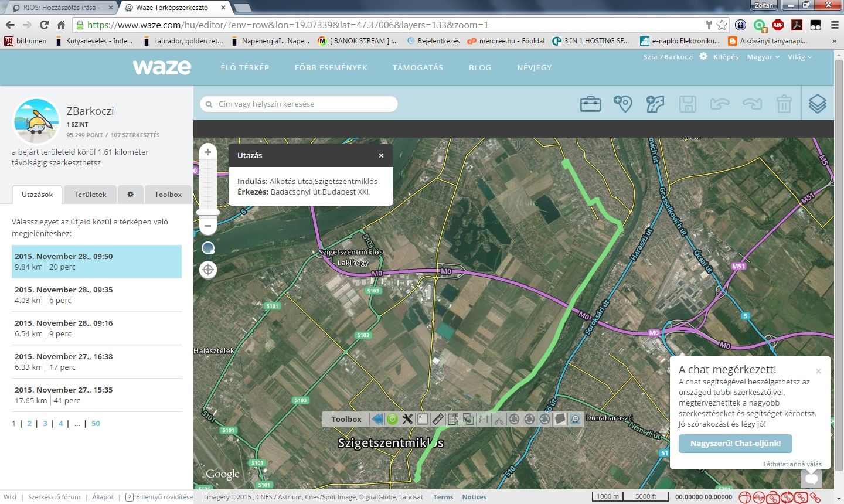Screen dimensions: 844x504
Task: Click the Wiki footer link
Action: [10, 497]
